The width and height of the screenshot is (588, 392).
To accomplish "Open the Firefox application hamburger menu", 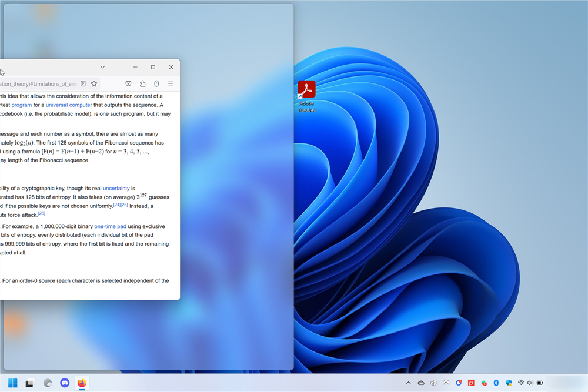I will tap(171, 83).
